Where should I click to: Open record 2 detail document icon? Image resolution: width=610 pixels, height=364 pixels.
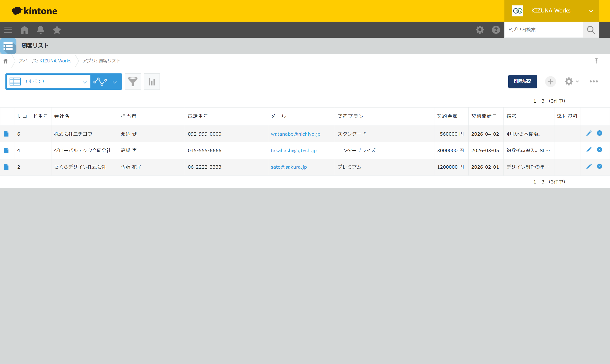pos(6,167)
